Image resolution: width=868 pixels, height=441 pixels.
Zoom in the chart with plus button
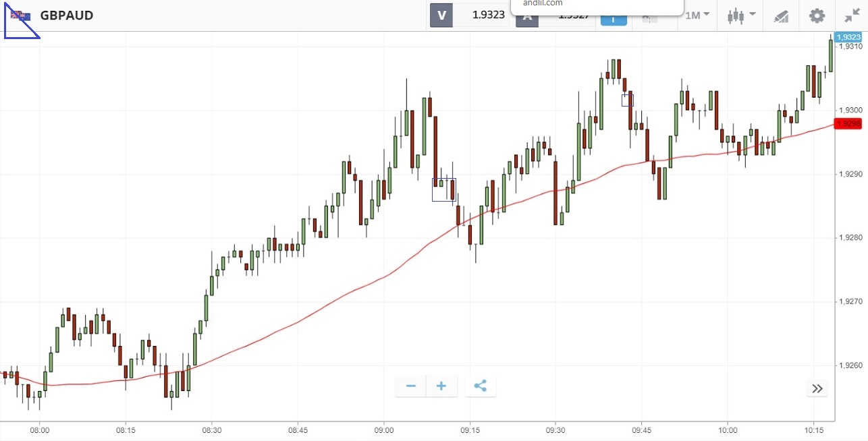click(441, 386)
